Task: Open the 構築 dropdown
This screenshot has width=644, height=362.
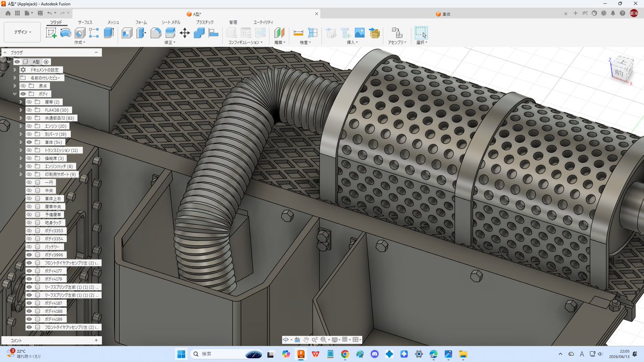Action: pyautogui.click(x=280, y=42)
